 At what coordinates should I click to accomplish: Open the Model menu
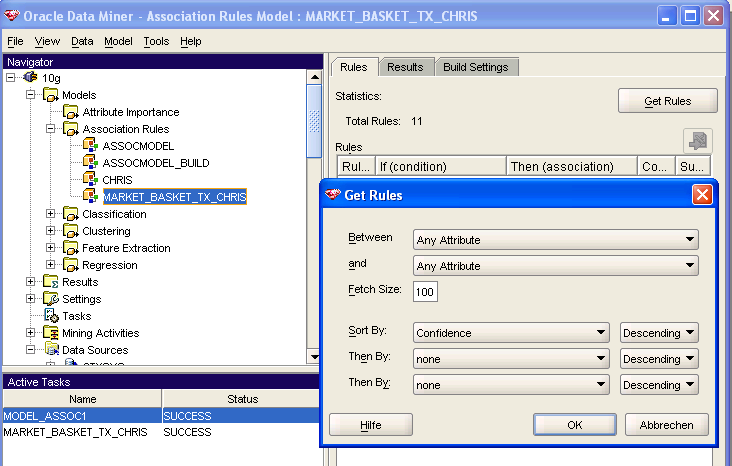(118, 42)
